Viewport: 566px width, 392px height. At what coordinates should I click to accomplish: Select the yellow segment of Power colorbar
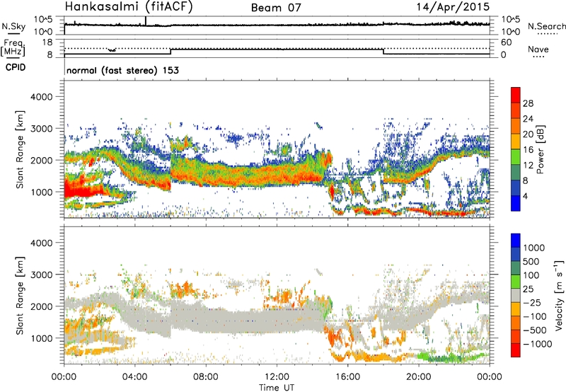pos(516,142)
